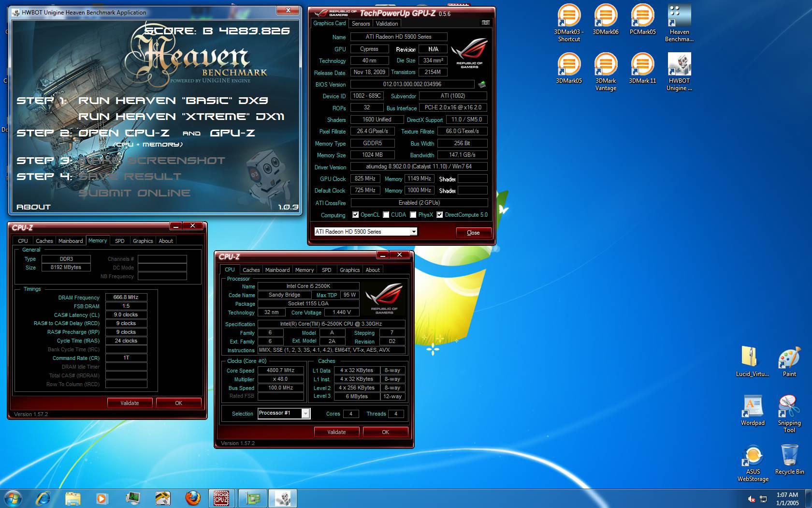Open Windows Explorer from taskbar
This screenshot has width=812, height=508.
point(72,498)
